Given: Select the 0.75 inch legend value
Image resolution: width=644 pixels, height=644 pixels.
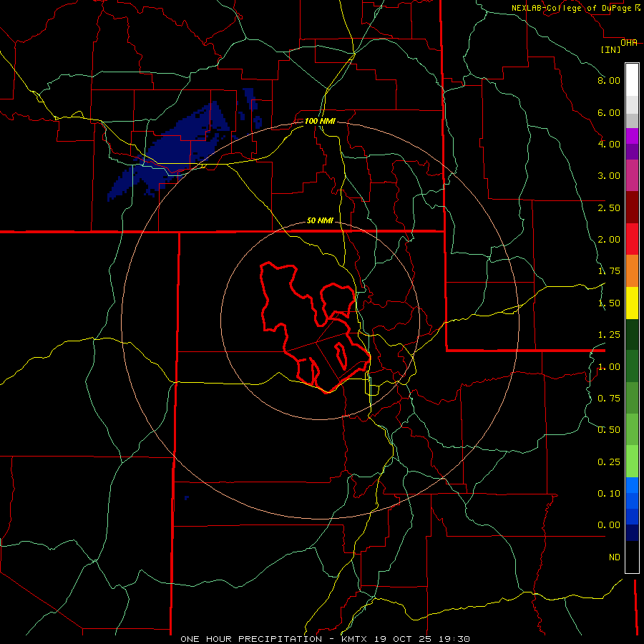Looking at the screenshot, I should pos(609,398).
